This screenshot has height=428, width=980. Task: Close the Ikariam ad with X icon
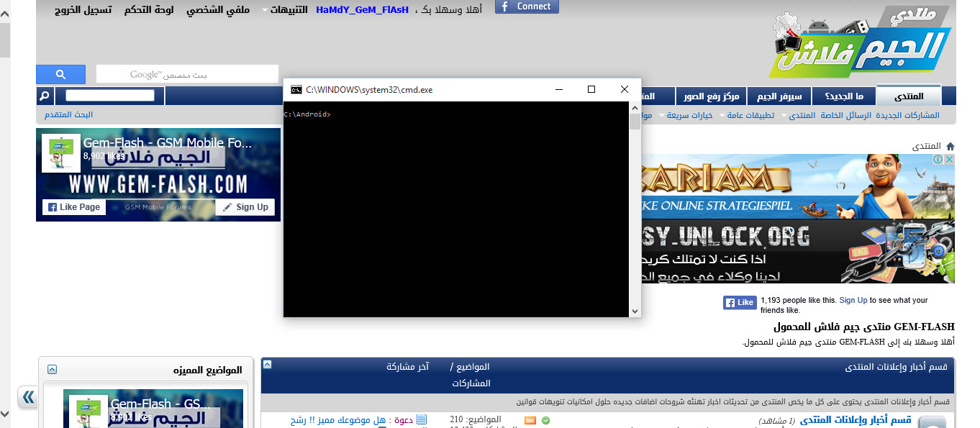tap(949, 159)
